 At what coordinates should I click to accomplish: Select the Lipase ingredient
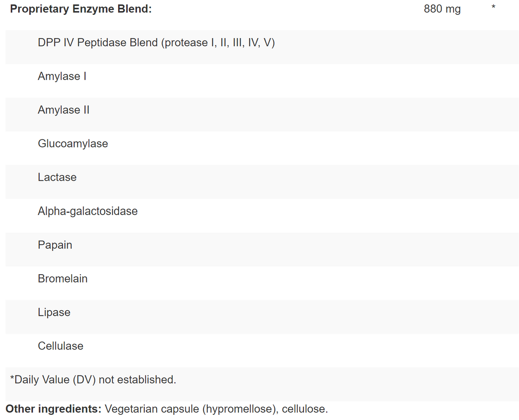(x=54, y=312)
